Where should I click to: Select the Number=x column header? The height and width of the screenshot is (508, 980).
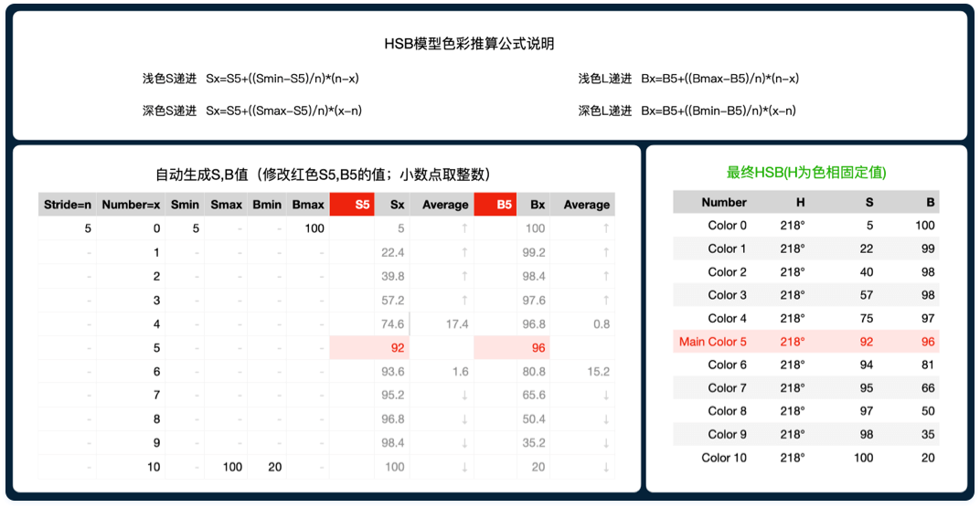point(131,205)
